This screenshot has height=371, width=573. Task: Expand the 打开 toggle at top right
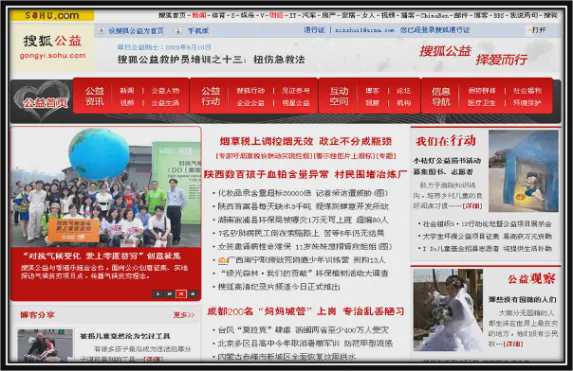coord(537,30)
